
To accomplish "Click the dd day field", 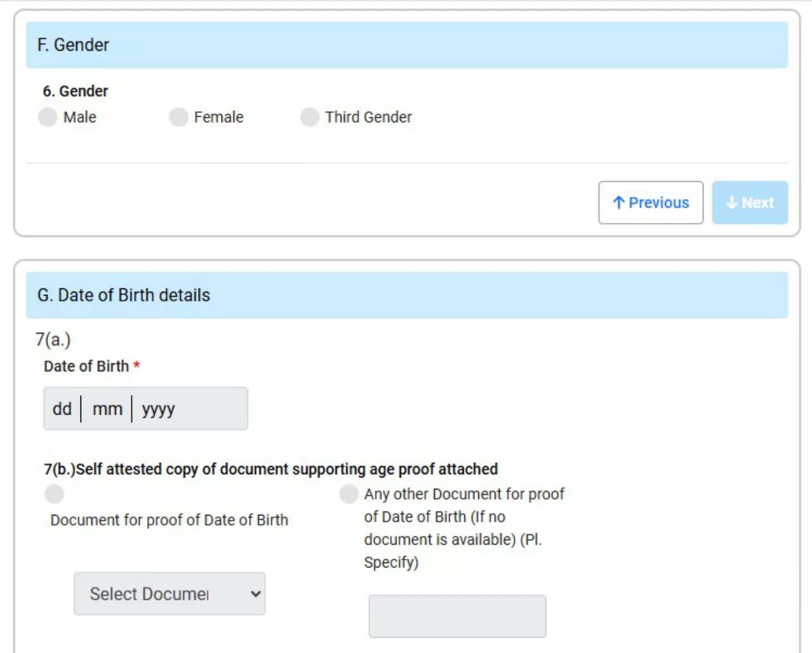I will (x=62, y=409).
